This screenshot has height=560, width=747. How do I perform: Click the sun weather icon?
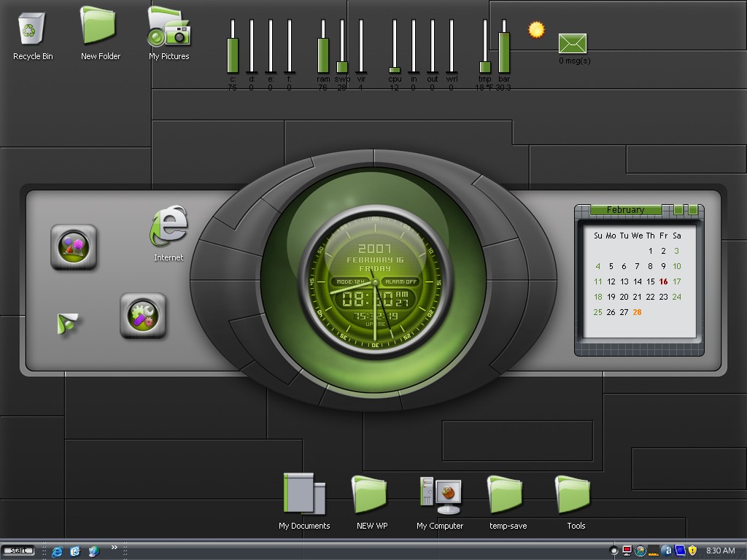(x=536, y=29)
